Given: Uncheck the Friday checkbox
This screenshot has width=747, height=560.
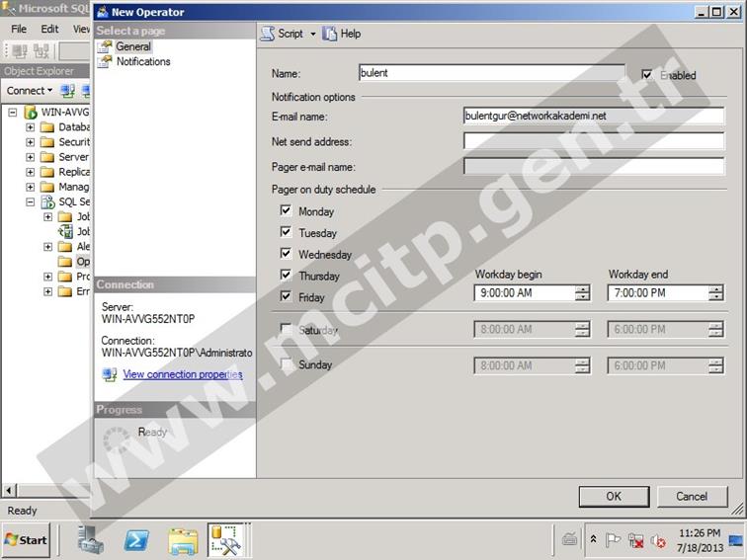Looking at the screenshot, I should (x=286, y=295).
